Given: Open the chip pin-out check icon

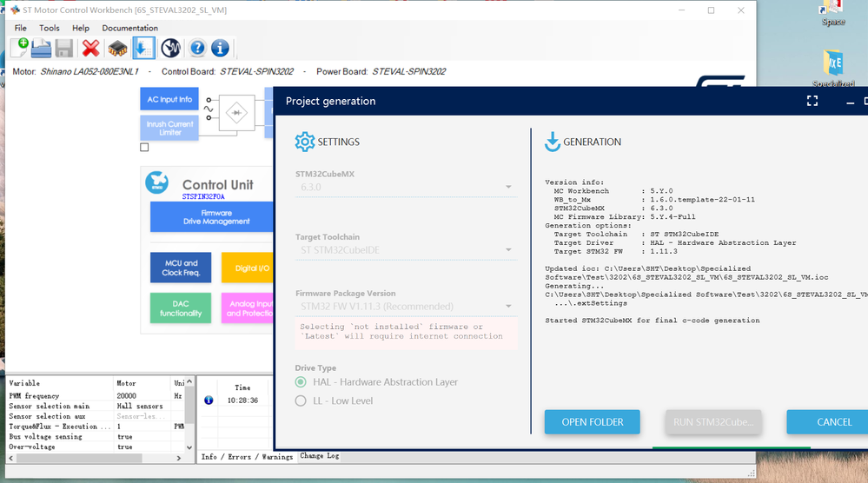Looking at the screenshot, I should click(x=117, y=49).
